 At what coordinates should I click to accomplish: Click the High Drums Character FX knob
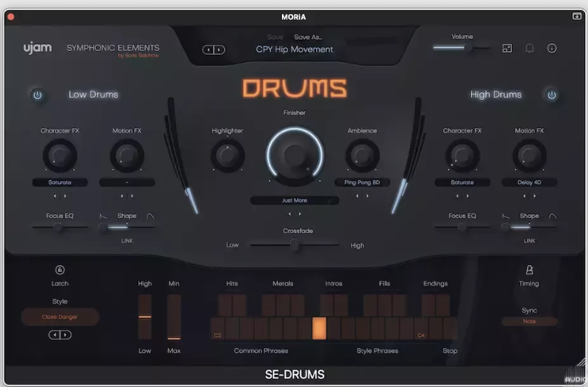tap(462, 155)
